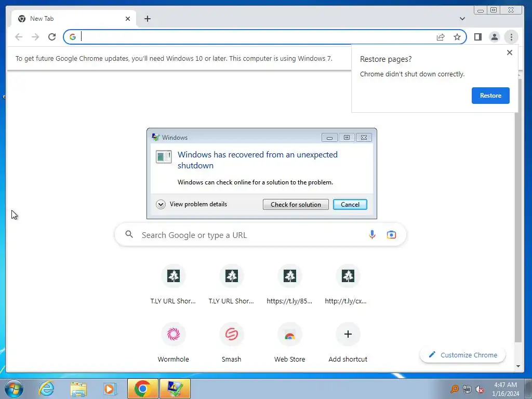Open the Chrome side panel icon
This screenshot has height=399, width=532.
(478, 37)
